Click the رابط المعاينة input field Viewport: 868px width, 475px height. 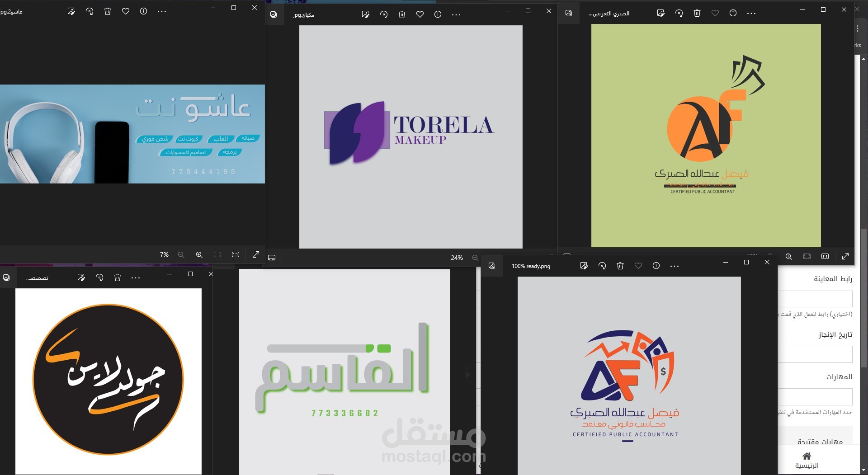point(815,299)
